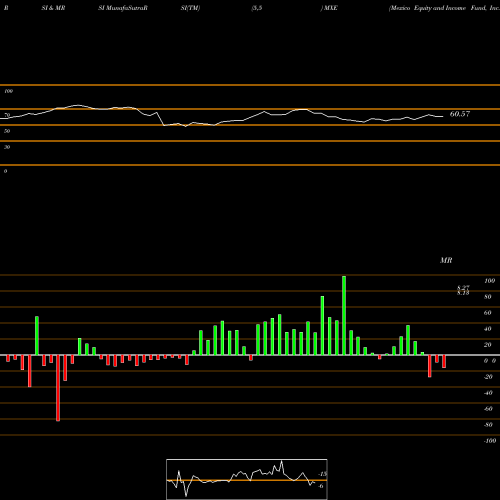Click the MXE ticker symbol text

click(330, 8)
